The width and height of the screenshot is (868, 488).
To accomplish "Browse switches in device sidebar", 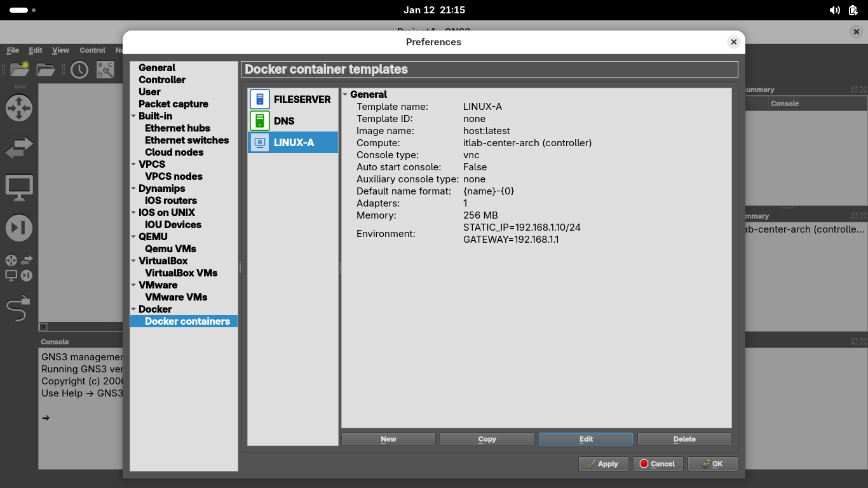I will click(19, 148).
